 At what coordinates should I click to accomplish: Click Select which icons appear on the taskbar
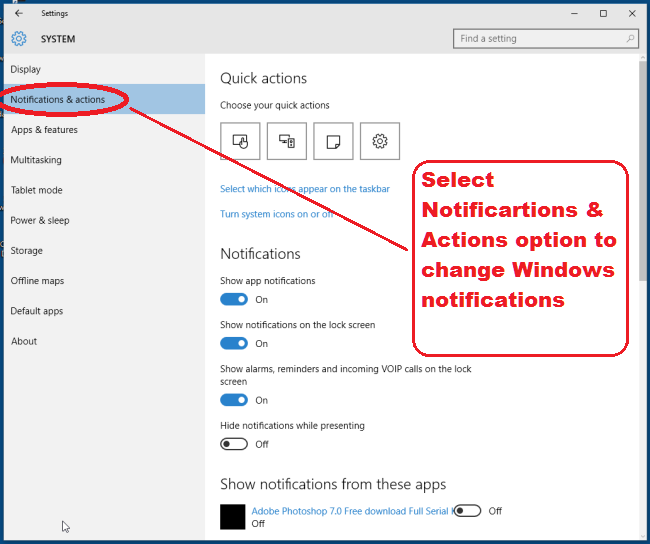point(305,189)
